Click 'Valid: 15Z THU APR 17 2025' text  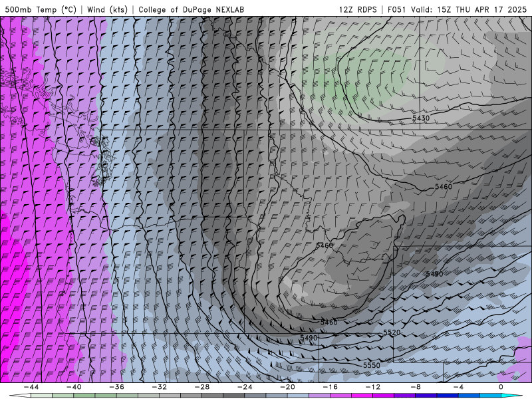click(469, 9)
